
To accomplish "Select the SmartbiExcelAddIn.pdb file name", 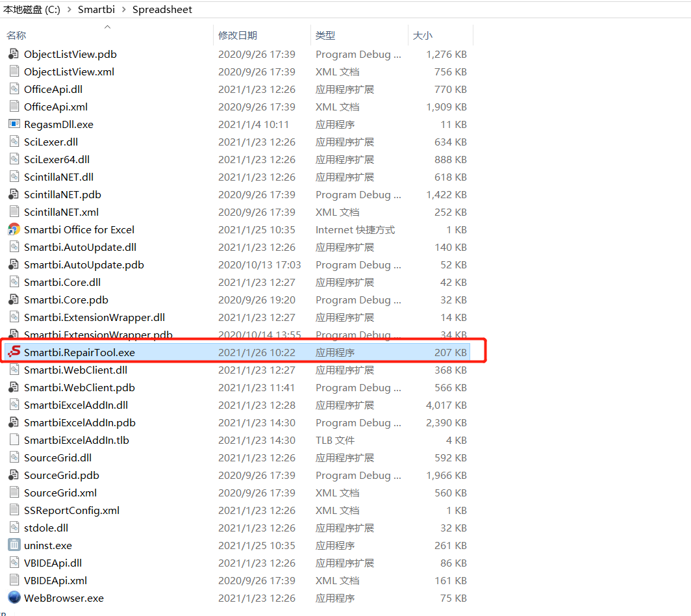I will click(80, 422).
